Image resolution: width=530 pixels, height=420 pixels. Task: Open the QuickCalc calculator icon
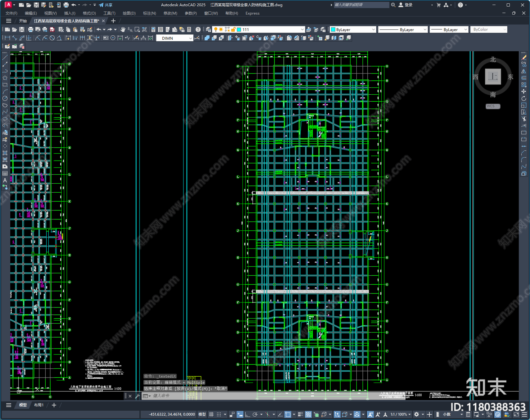coord(189,29)
